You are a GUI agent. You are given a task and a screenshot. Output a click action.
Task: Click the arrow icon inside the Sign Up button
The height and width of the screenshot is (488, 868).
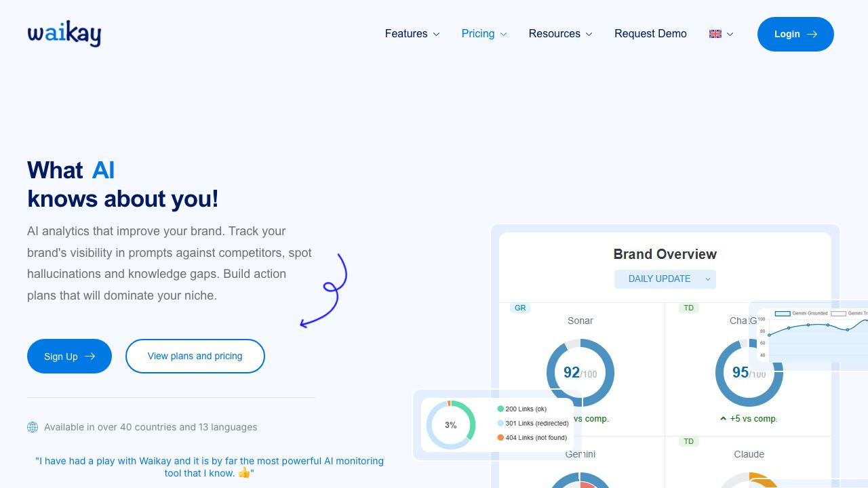[x=90, y=356]
